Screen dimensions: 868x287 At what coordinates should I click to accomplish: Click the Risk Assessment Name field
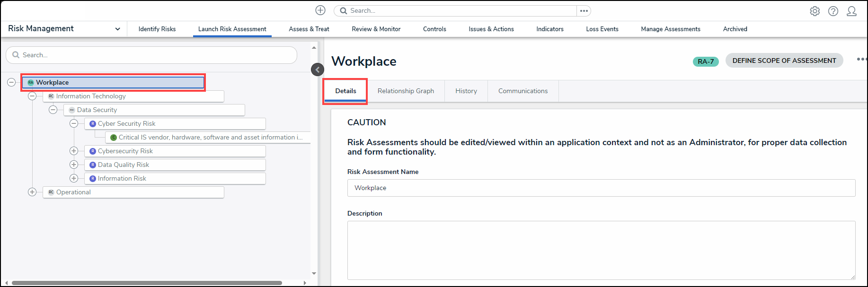coord(601,188)
